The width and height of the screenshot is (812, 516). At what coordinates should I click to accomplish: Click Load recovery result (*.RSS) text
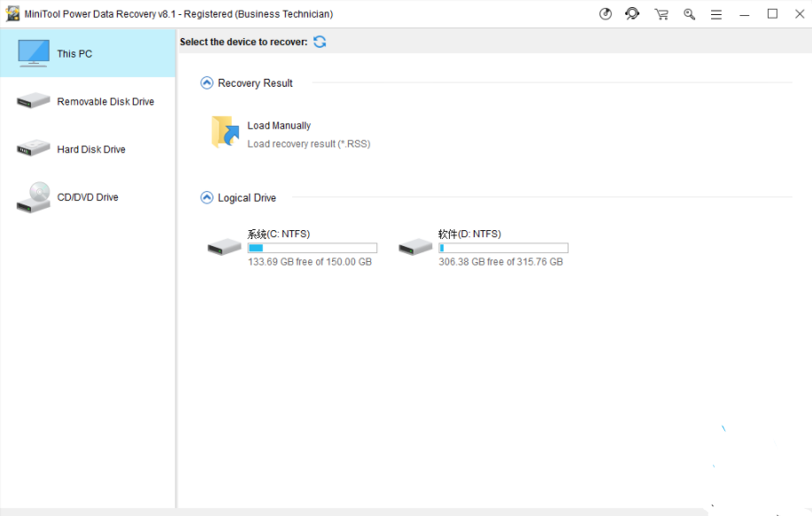point(309,144)
